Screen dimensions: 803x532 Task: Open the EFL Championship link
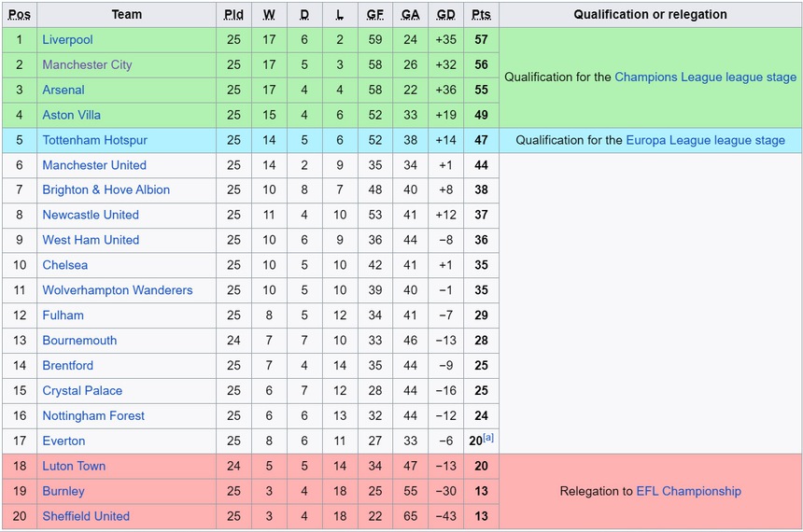coord(688,491)
